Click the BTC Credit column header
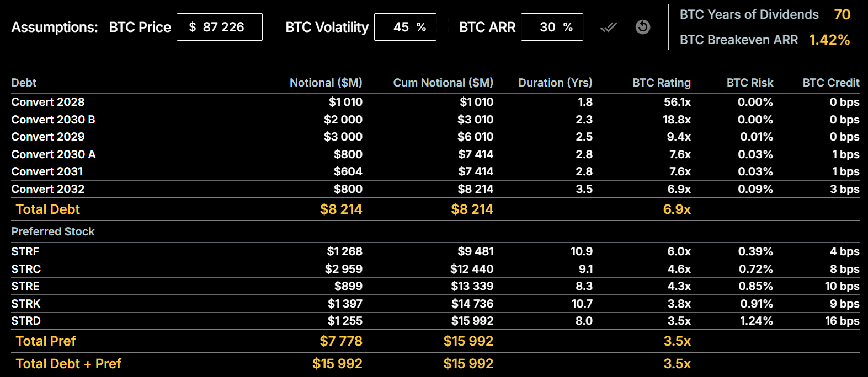 pos(830,83)
